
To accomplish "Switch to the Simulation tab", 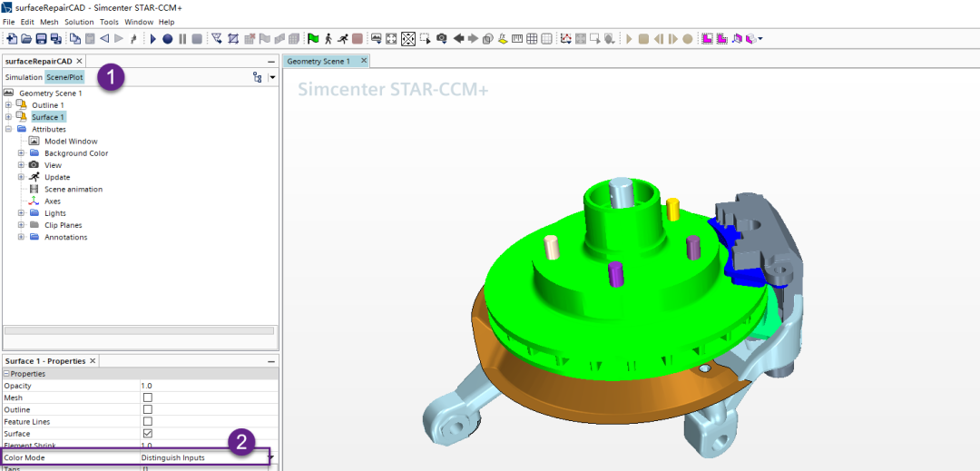I will point(24,77).
